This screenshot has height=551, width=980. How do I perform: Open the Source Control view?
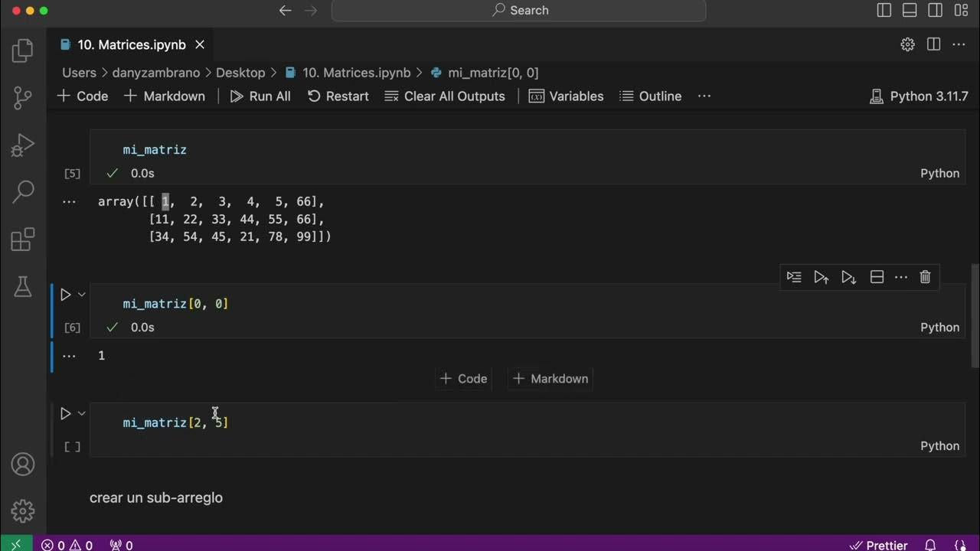coord(23,97)
